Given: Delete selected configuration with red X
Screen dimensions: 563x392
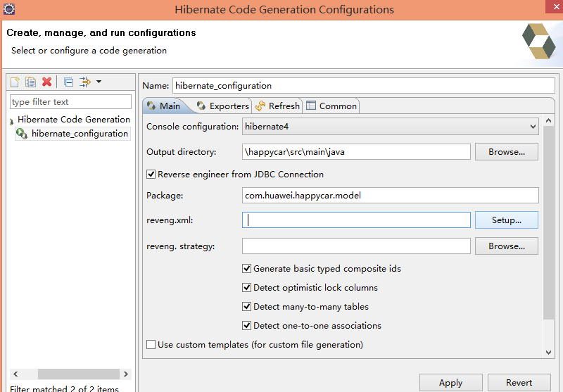Looking at the screenshot, I should point(46,82).
